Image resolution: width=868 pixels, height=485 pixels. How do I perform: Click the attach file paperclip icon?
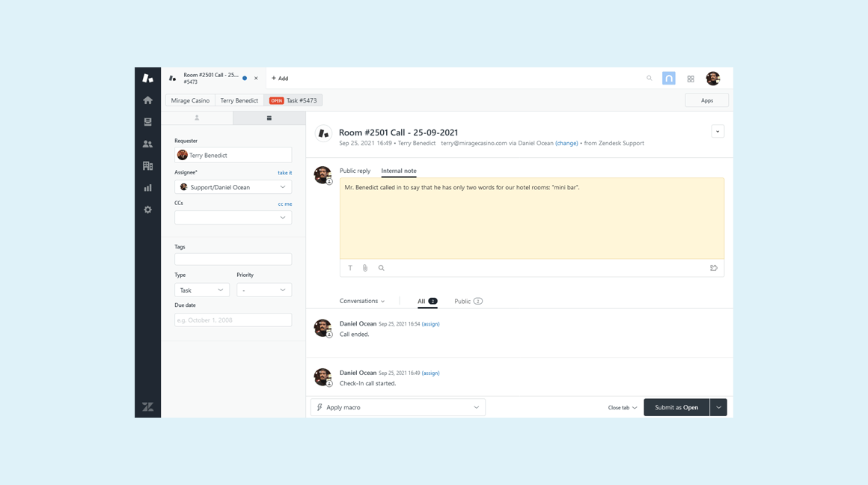tap(365, 268)
